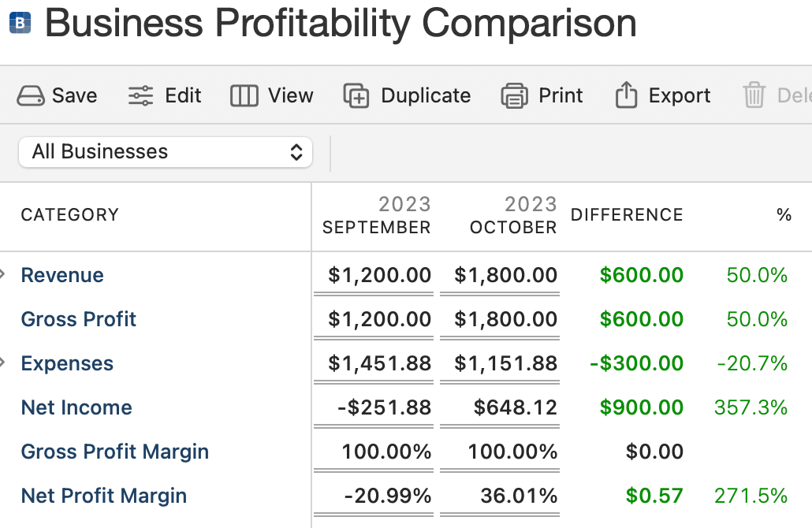812x528 pixels.
Task: Click the Edit sliders icon
Action: tap(140, 96)
